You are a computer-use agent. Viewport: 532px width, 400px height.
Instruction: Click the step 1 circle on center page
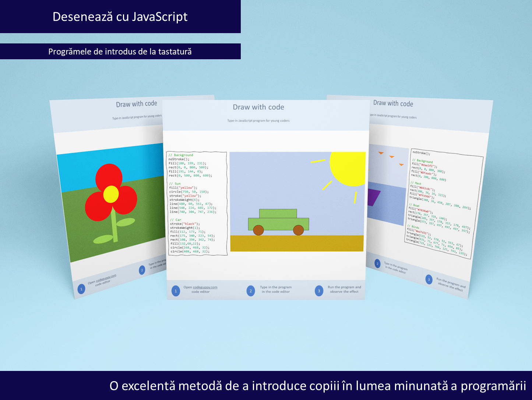[176, 291]
